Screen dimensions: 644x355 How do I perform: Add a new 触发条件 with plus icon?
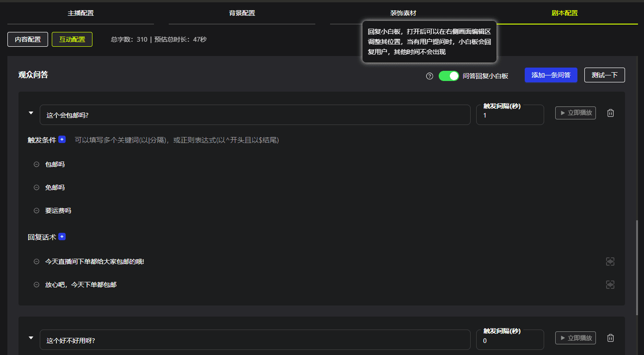click(x=62, y=139)
